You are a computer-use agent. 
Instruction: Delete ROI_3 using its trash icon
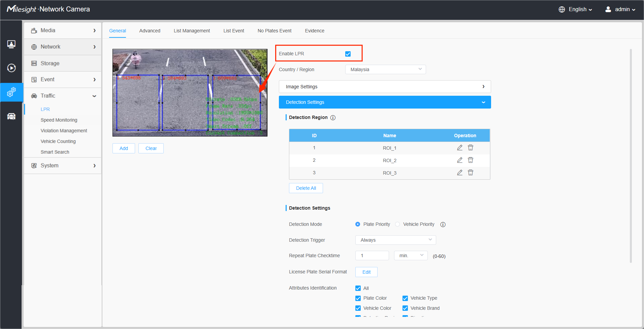[471, 173]
